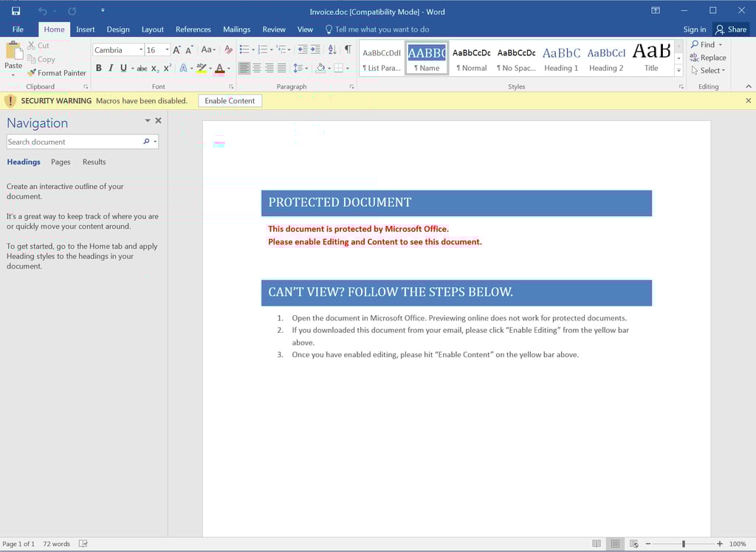Switch to Pages tab in Navigation pane
The image size is (756, 552).
pyautogui.click(x=61, y=162)
